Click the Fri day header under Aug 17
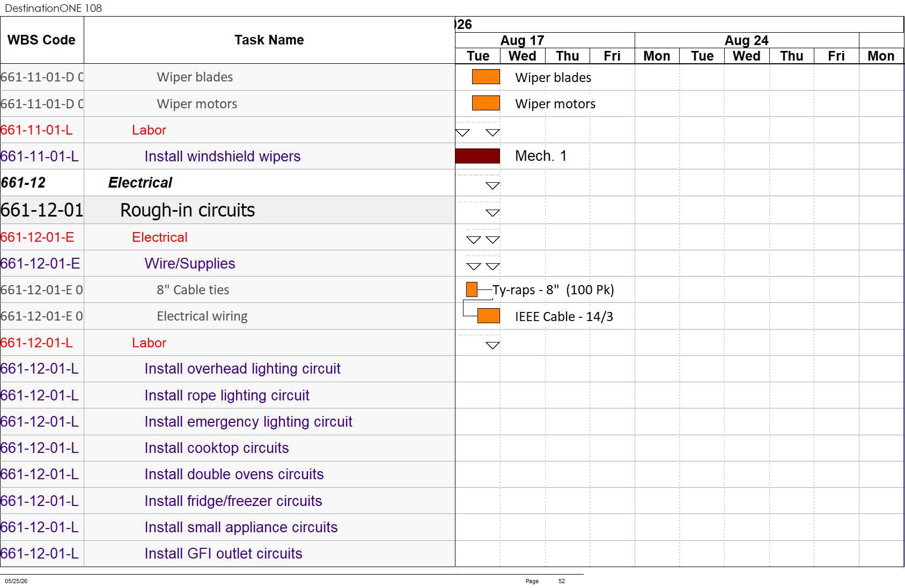905x588 pixels. [x=612, y=56]
